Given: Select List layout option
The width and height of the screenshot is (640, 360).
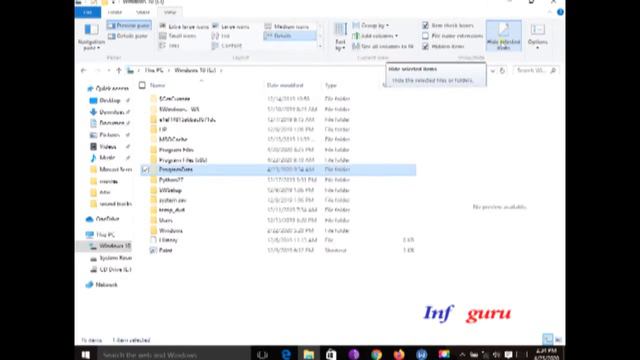Looking at the screenshot, I should coord(221,36).
